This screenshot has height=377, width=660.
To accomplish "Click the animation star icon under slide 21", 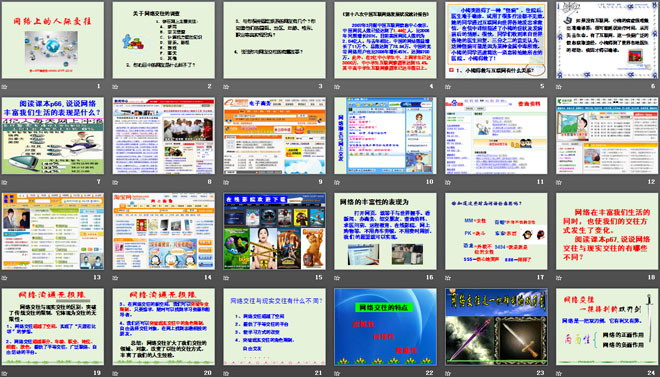I will (226, 373).
